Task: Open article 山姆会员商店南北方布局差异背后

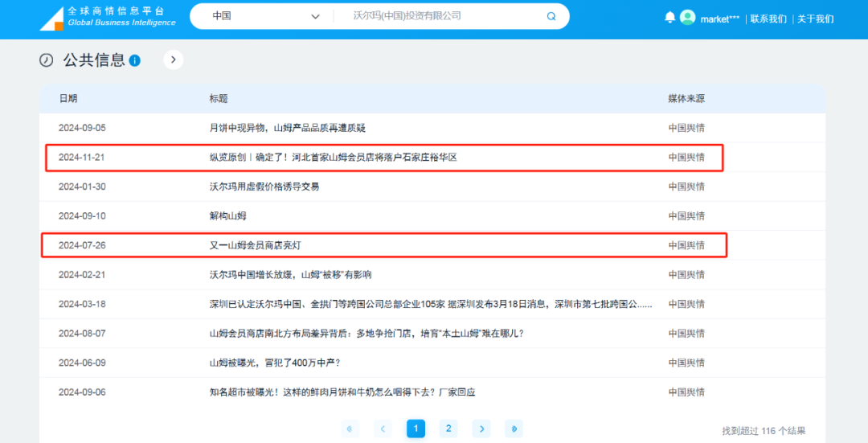Action: click(366, 334)
